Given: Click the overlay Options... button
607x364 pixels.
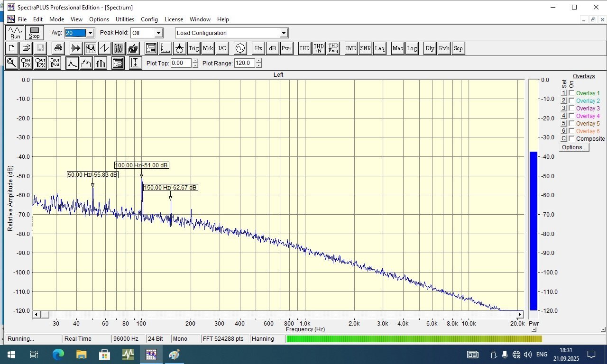Looking at the screenshot, I should [x=574, y=147].
